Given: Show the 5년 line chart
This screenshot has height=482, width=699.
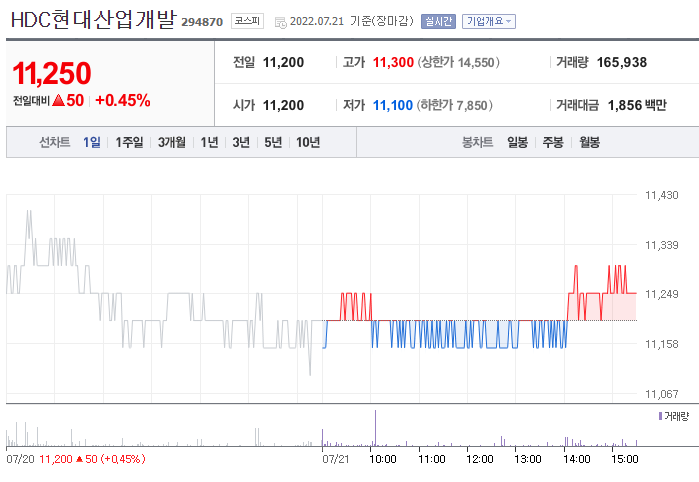Looking at the screenshot, I should tap(273, 142).
